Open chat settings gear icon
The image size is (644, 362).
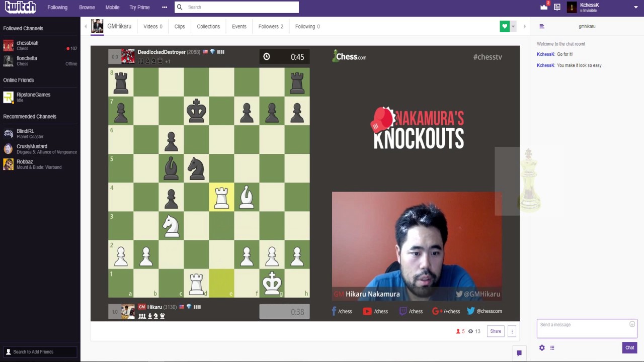pos(542,348)
